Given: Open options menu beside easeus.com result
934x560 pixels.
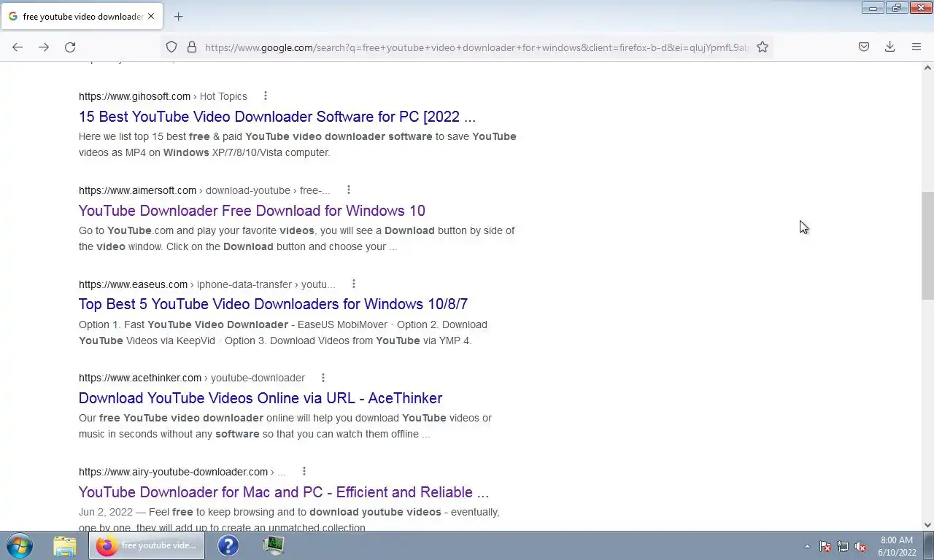Looking at the screenshot, I should point(354,284).
